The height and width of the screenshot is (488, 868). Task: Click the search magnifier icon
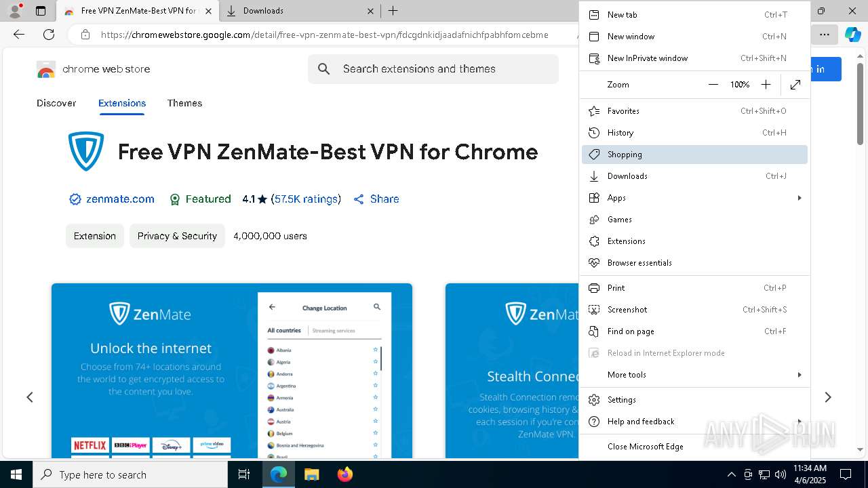pos(324,69)
